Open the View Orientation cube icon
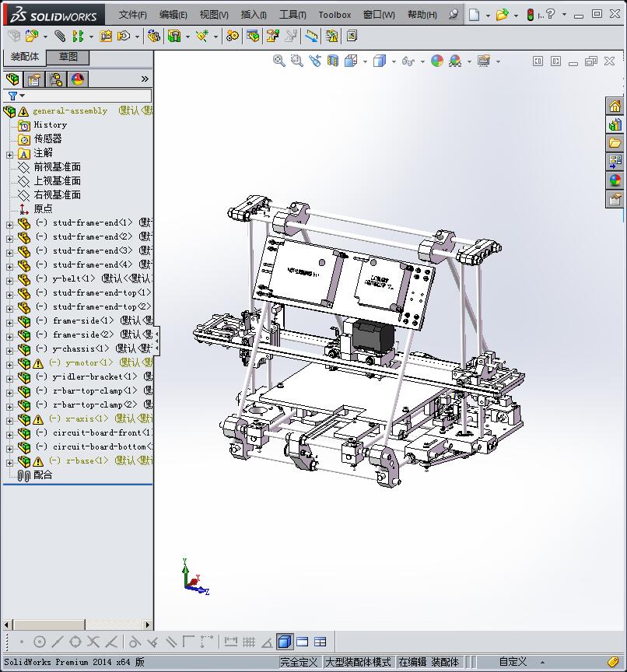Viewport: 627px width, 672px height. (x=351, y=61)
